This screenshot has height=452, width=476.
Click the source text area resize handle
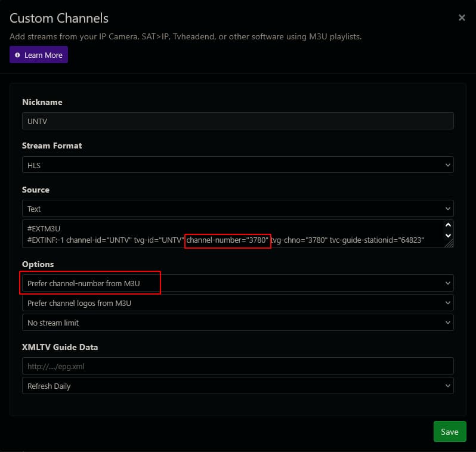coord(449,243)
